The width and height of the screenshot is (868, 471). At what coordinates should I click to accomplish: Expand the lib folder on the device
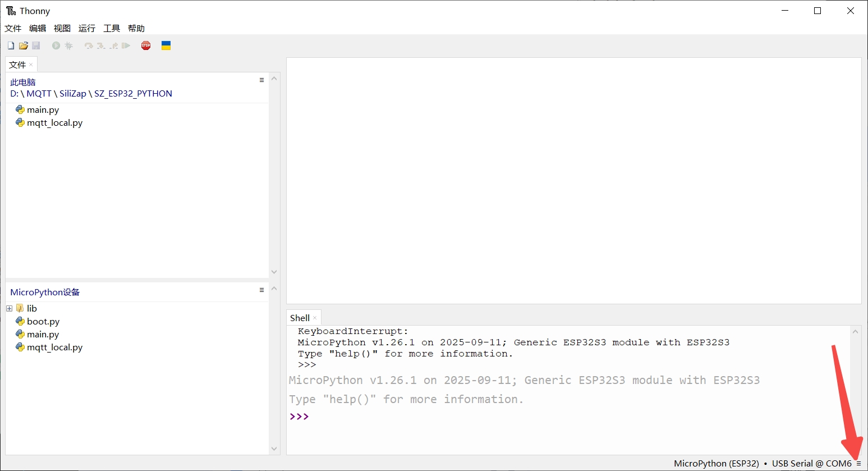click(x=8, y=308)
